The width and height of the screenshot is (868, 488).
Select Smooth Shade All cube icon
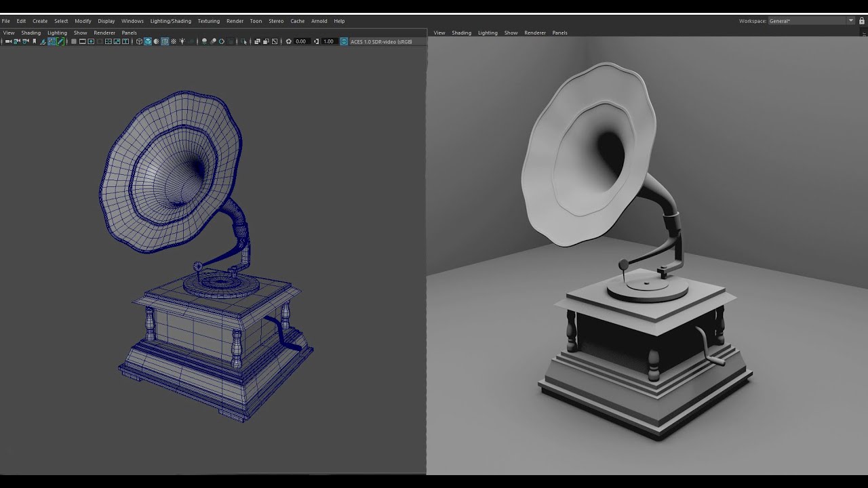pyautogui.click(x=148, y=41)
